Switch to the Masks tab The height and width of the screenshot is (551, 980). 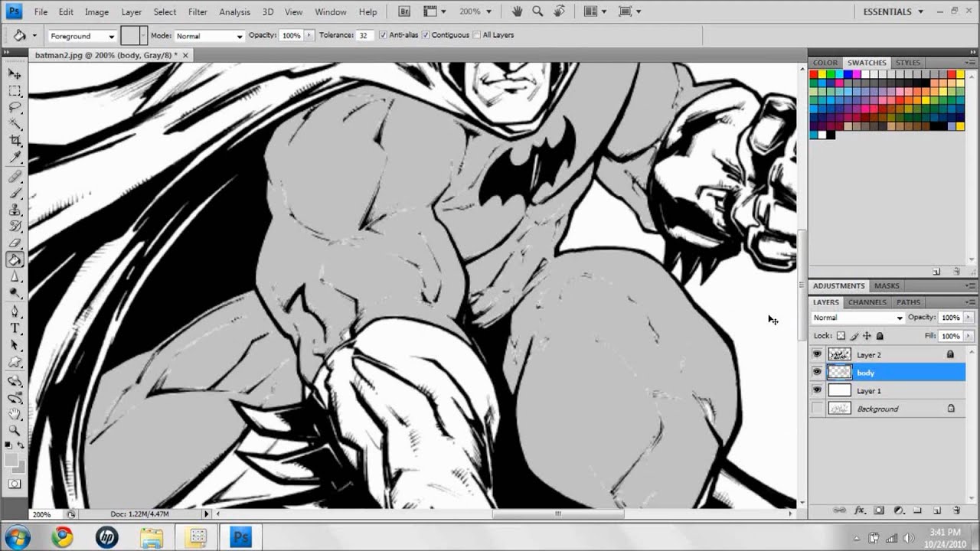887,286
